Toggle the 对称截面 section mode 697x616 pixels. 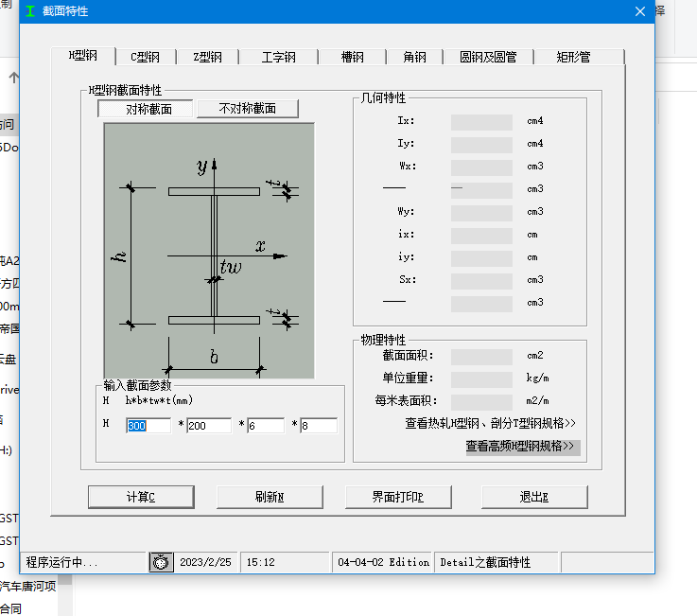[x=146, y=109]
